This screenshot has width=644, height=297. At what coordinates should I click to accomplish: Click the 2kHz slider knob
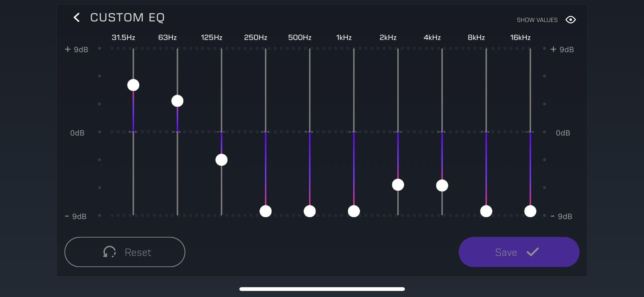(398, 185)
